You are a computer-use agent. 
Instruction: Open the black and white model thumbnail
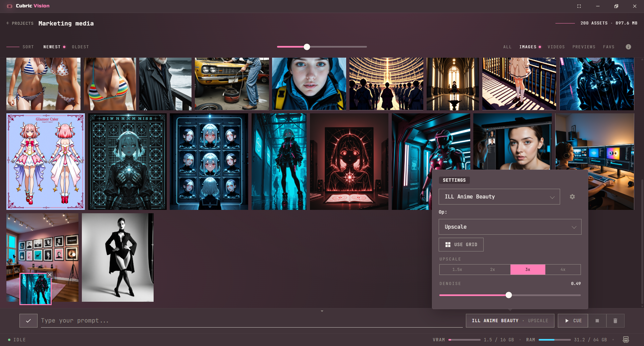coord(118,257)
